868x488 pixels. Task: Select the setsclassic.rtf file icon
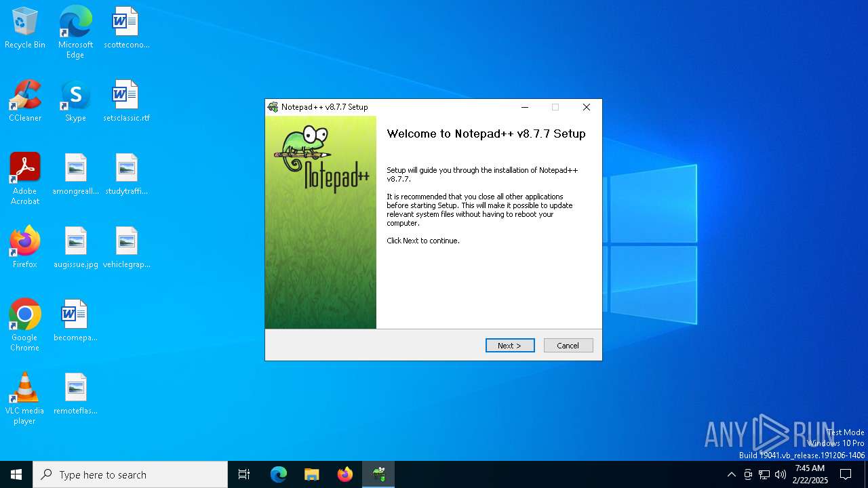(x=126, y=102)
